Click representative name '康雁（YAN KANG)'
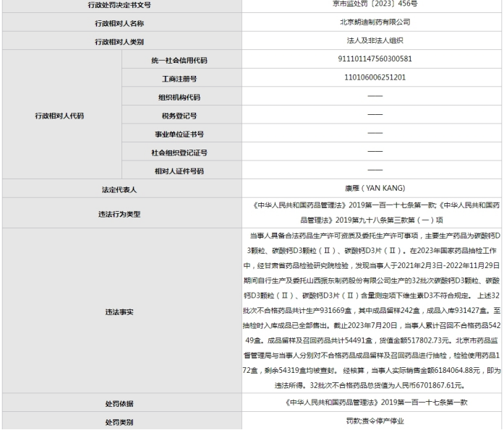The image size is (504, 430). pyautogui.click(x=375, y=188)
